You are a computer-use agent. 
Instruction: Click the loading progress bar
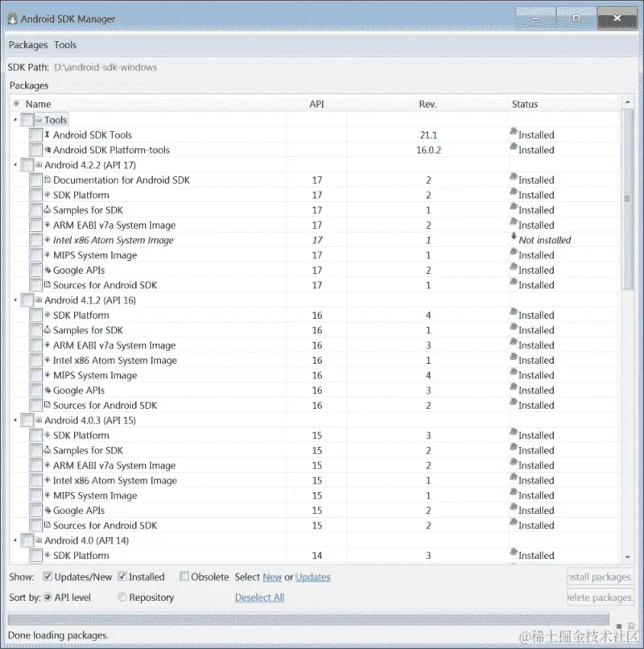point(308,619)
